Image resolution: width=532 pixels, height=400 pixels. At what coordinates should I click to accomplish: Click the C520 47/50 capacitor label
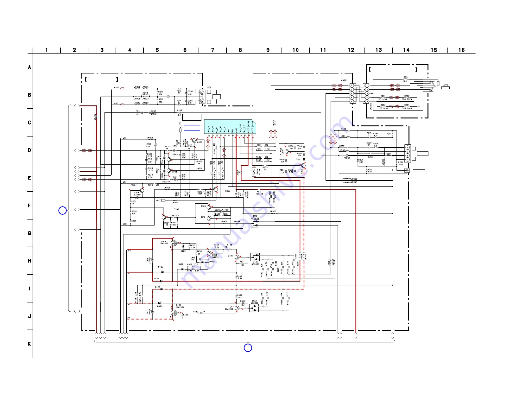point(221,210)
